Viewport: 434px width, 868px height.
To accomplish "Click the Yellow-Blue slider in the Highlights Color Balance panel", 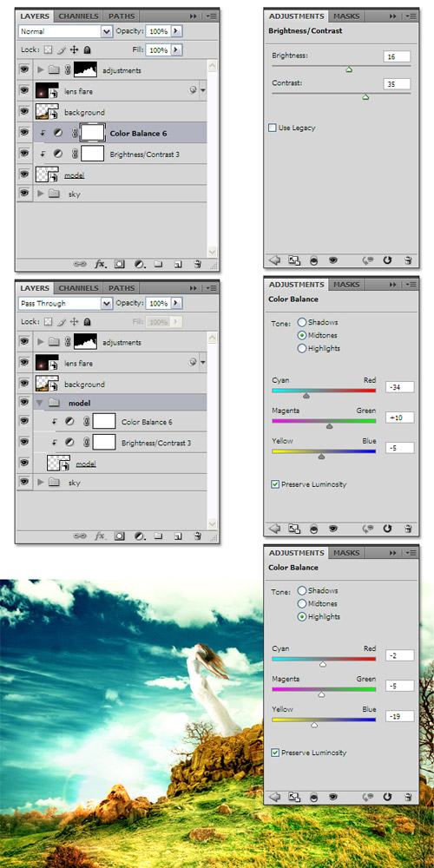I will [x=314, y=725].
